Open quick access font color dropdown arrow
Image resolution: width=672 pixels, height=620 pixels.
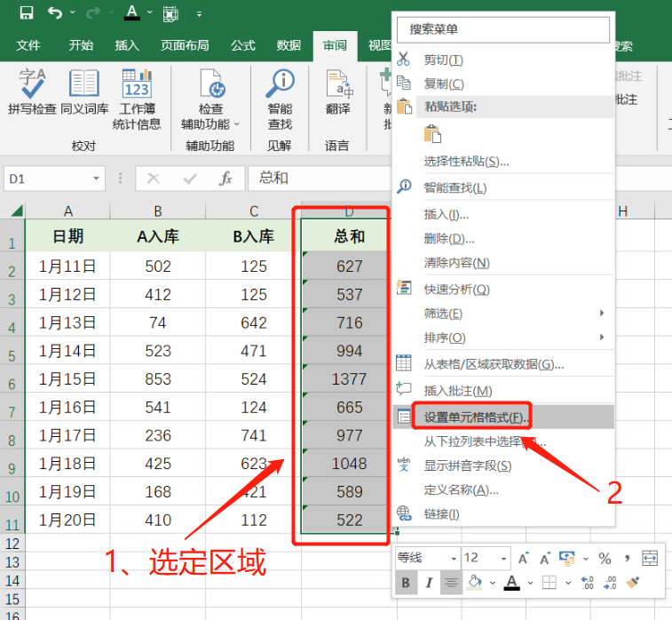[149, 12]
